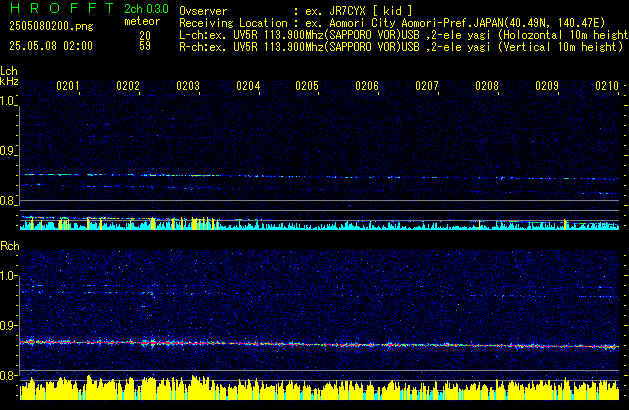Click the 0209 time marker
The height and width of the screenshot is (410, 629).
tap(547, 85)
